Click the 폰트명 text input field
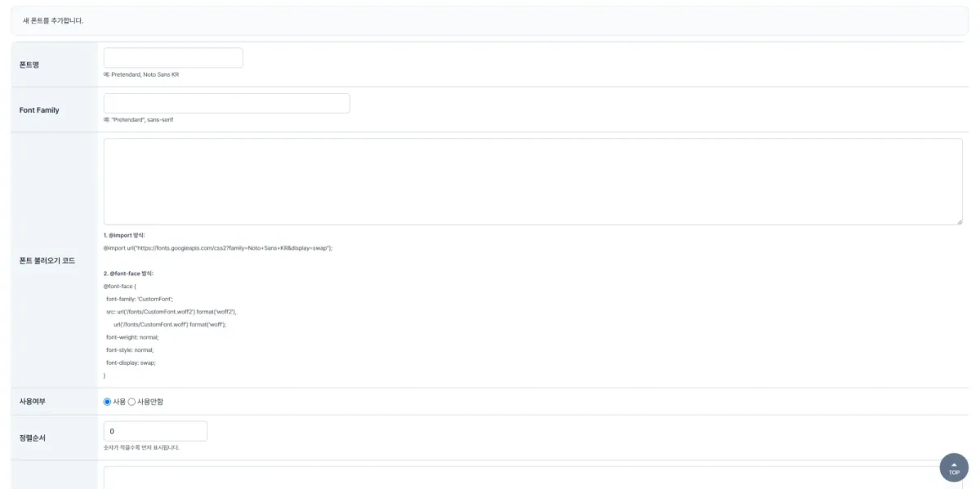 173,58
